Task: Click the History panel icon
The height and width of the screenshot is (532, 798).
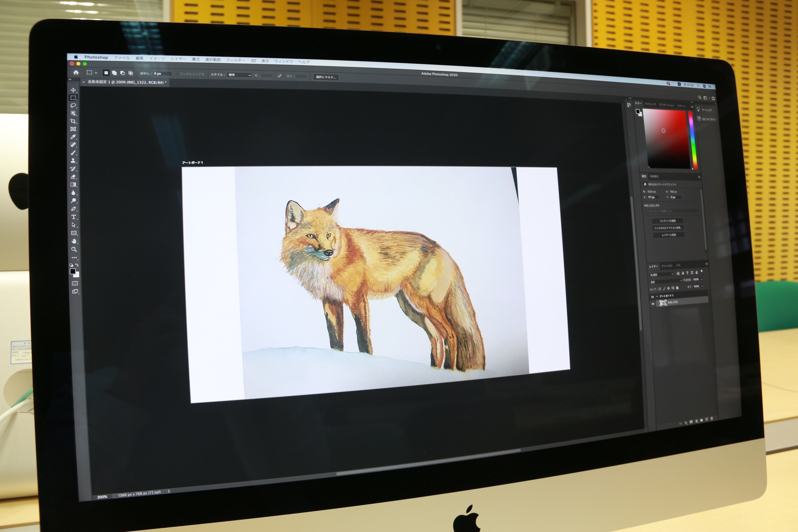Action: pos(629,105)
